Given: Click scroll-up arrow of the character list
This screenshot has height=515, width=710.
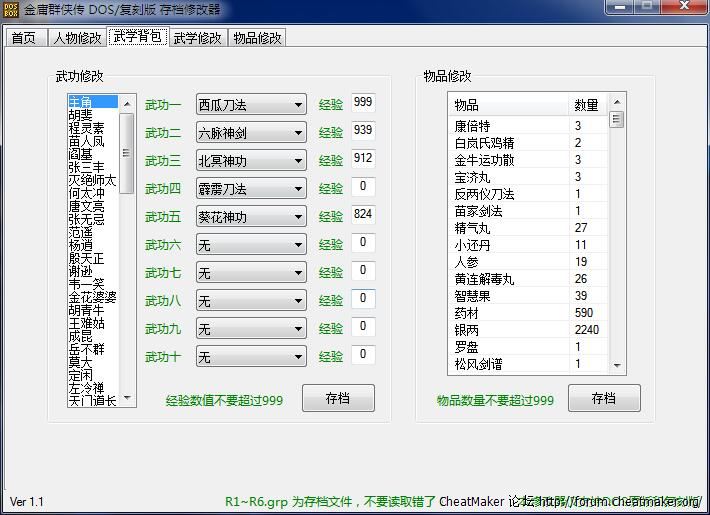Looking at the screenshot, I should (x=127, y=101).
